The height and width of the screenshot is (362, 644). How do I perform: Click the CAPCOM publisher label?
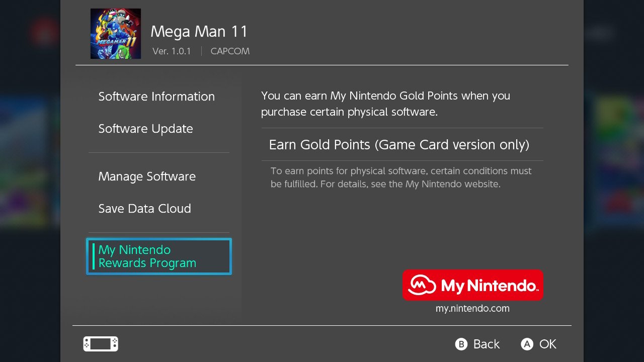pyautogui.click(x=230, y=51)
